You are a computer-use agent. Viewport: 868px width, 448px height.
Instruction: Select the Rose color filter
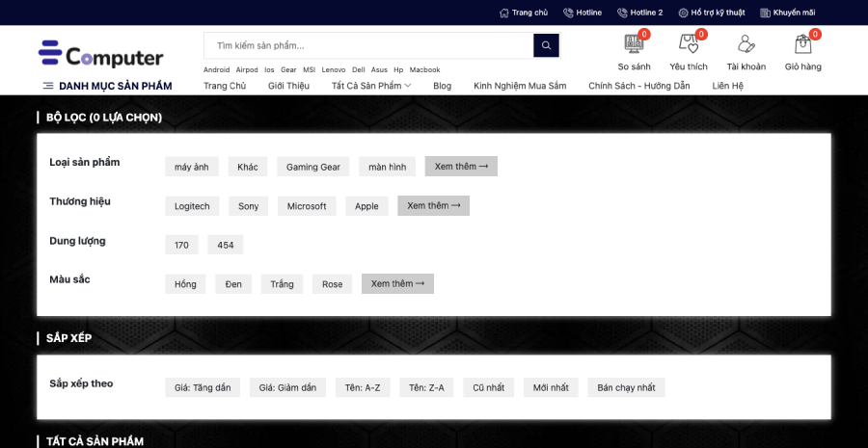tap(332, 283)
